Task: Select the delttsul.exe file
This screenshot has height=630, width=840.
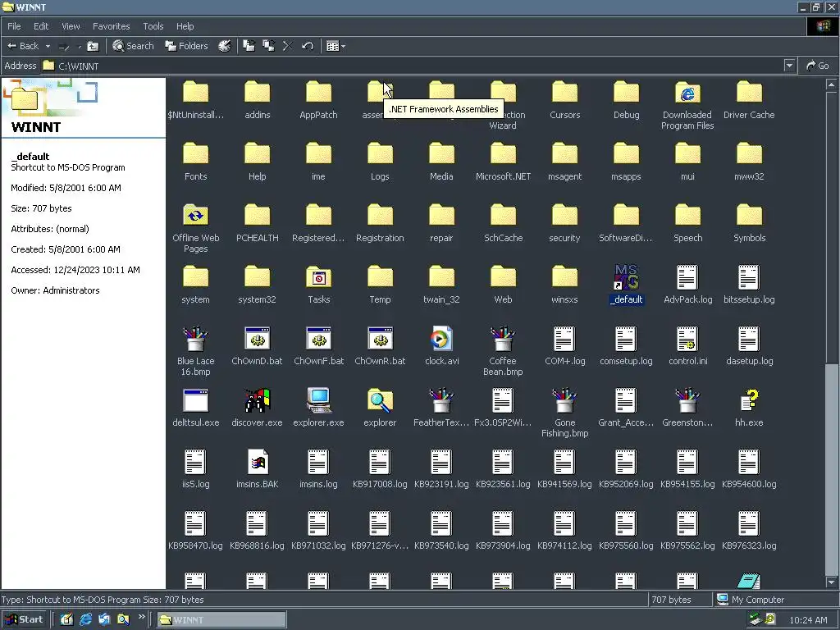Action: click(x=195, y=409)
